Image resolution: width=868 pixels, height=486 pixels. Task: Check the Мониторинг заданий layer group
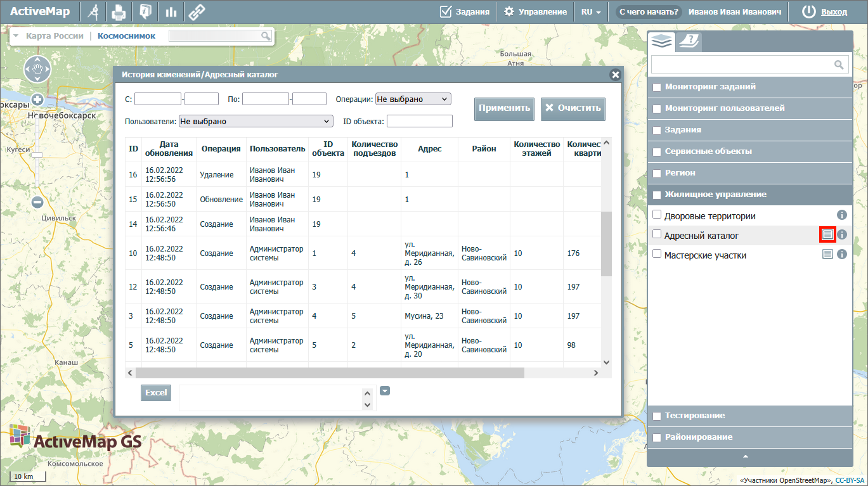[x=657, y=87]
